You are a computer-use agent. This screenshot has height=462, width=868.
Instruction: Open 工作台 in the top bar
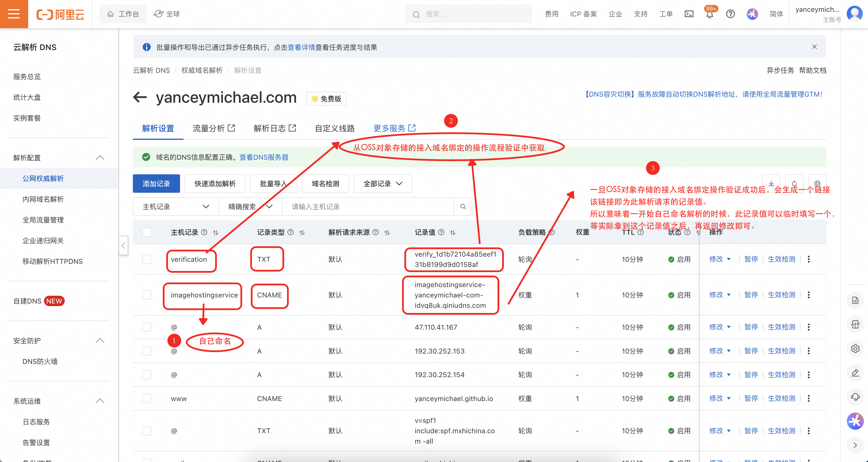pyautogui.click(x=123, y=14)
